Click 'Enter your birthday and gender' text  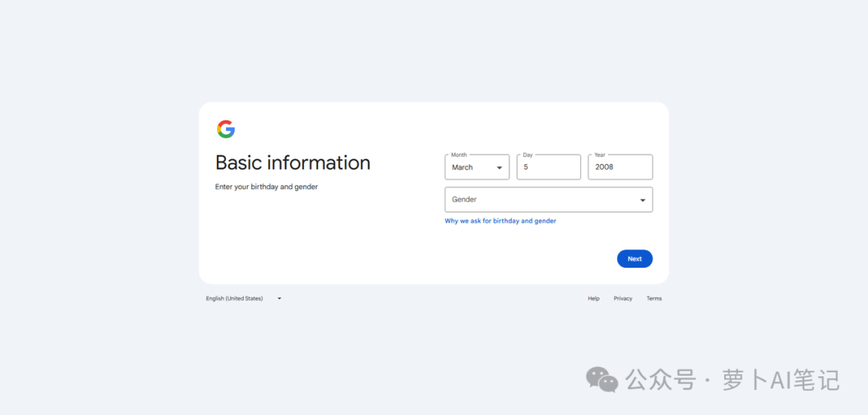(266, 187)
